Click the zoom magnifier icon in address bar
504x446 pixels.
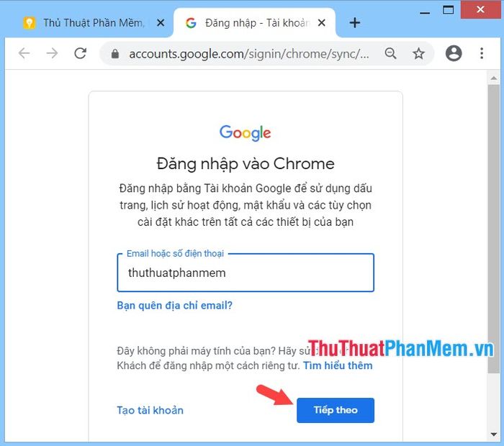point(390,53)
